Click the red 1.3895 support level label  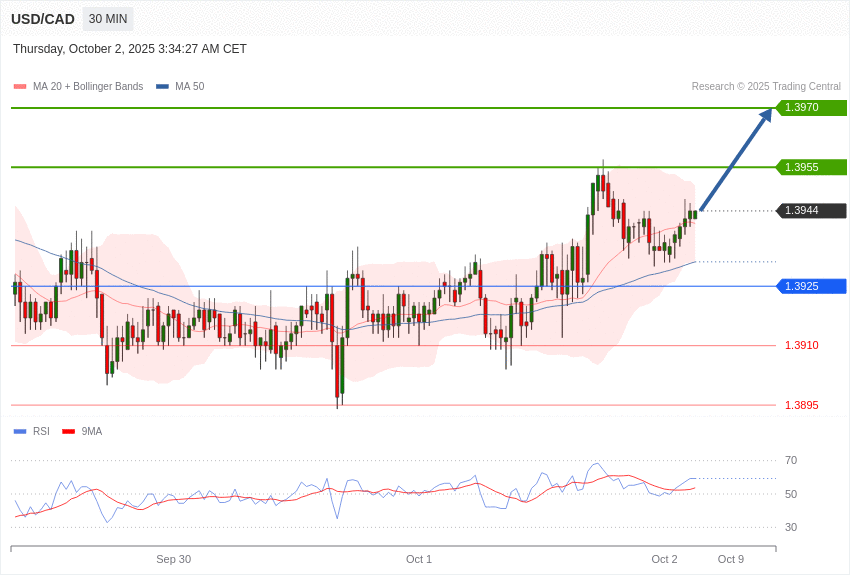tap(801, 405)
